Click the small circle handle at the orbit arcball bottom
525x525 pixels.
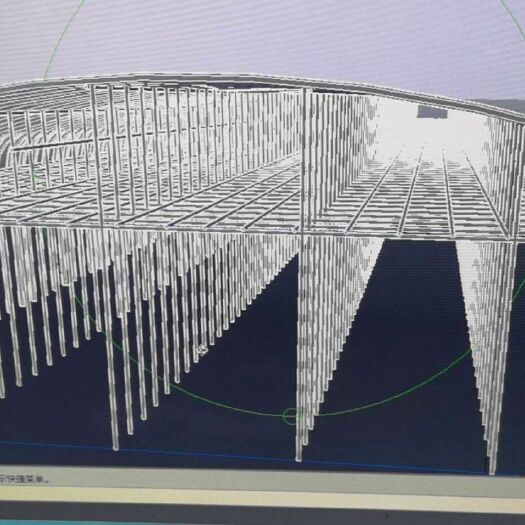(x=290, y=416)
